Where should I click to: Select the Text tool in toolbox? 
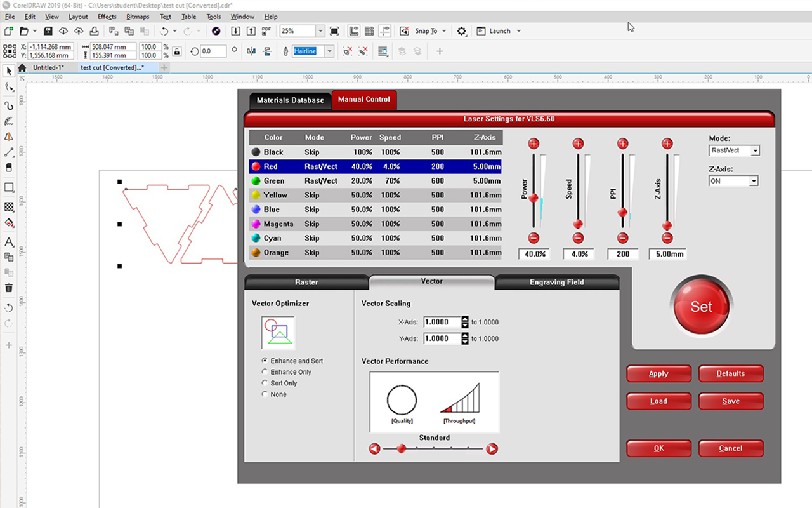[9, 242]
